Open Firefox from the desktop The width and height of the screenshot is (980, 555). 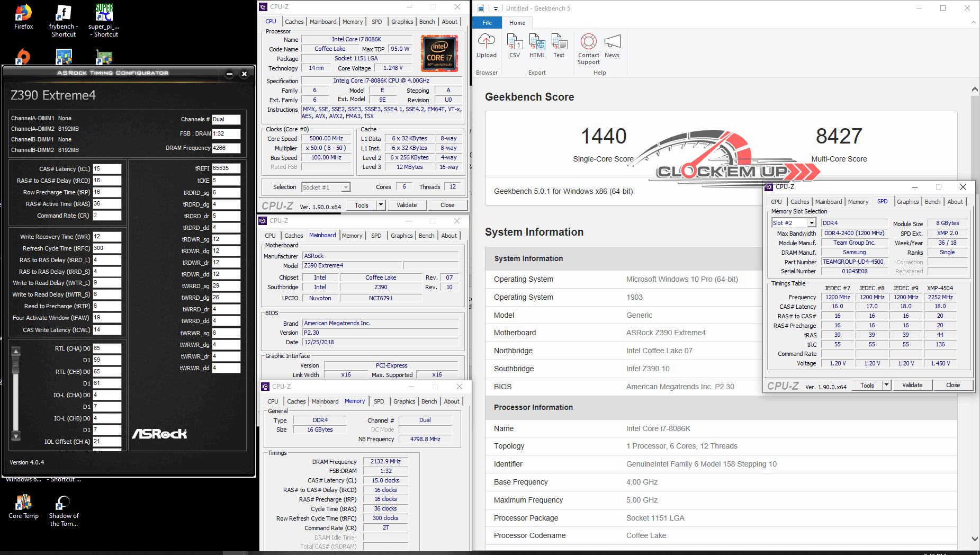tap(23, 17)
